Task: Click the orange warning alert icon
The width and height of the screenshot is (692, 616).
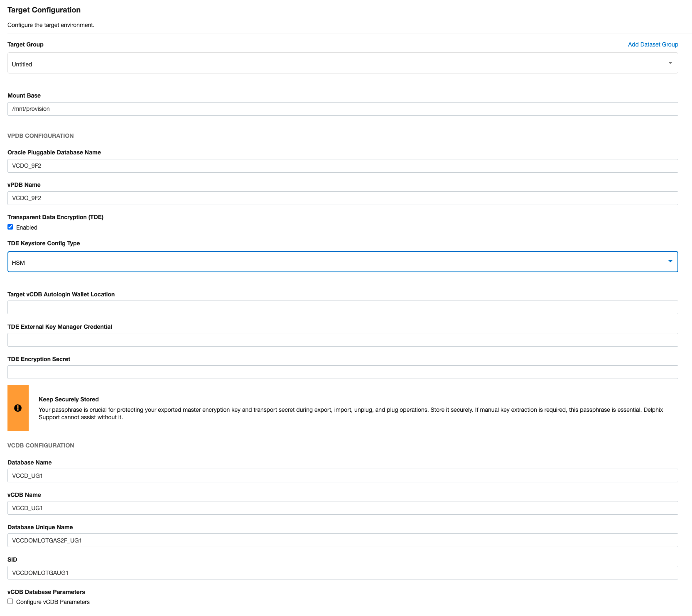Action: (x=17, y=408)
